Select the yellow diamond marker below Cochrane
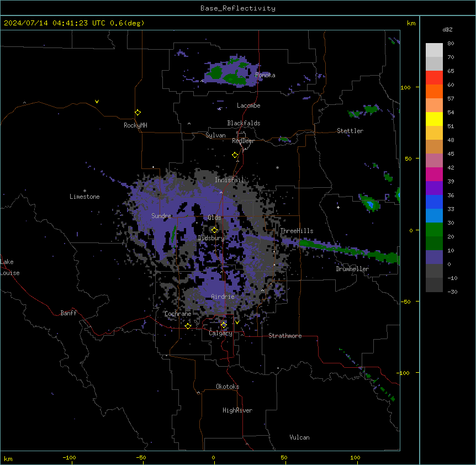This screenshot has height=465, width=476. (x=188, y=326)
